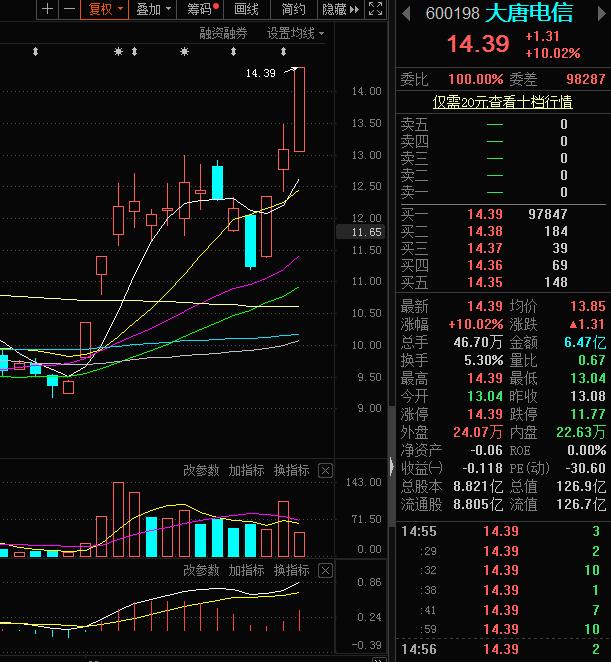611x662 pixels.
Task: Open the 仅需20元查看十档行情 link
Action: point(502,102)
